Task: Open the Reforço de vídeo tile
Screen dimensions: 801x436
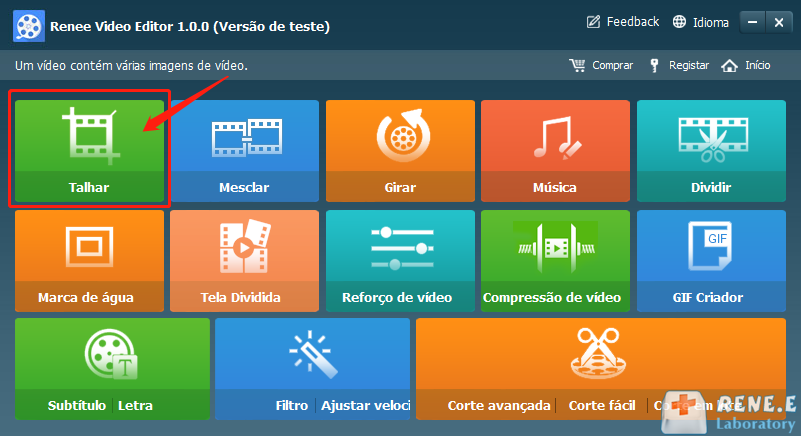Action: click(400, 261)
